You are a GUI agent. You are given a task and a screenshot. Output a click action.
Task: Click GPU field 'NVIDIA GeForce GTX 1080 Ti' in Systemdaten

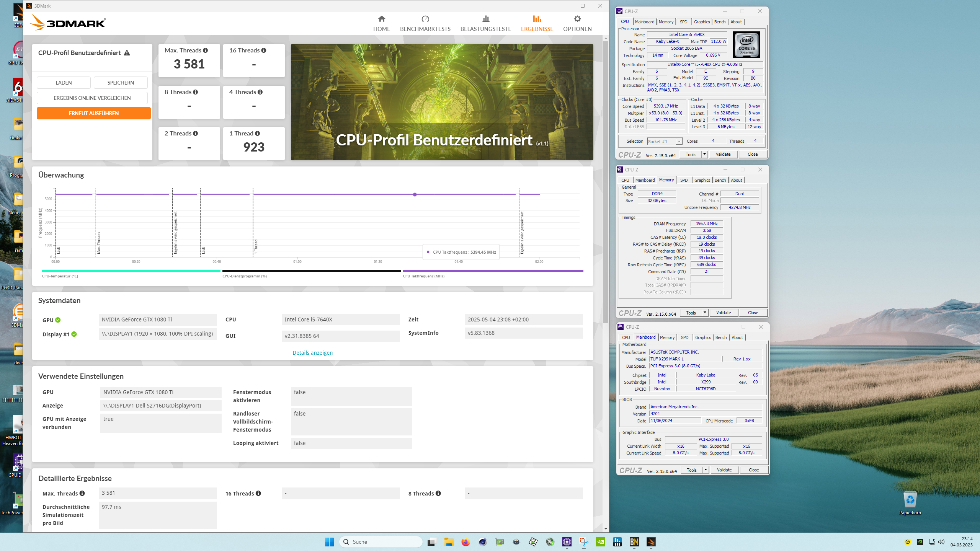158,320
